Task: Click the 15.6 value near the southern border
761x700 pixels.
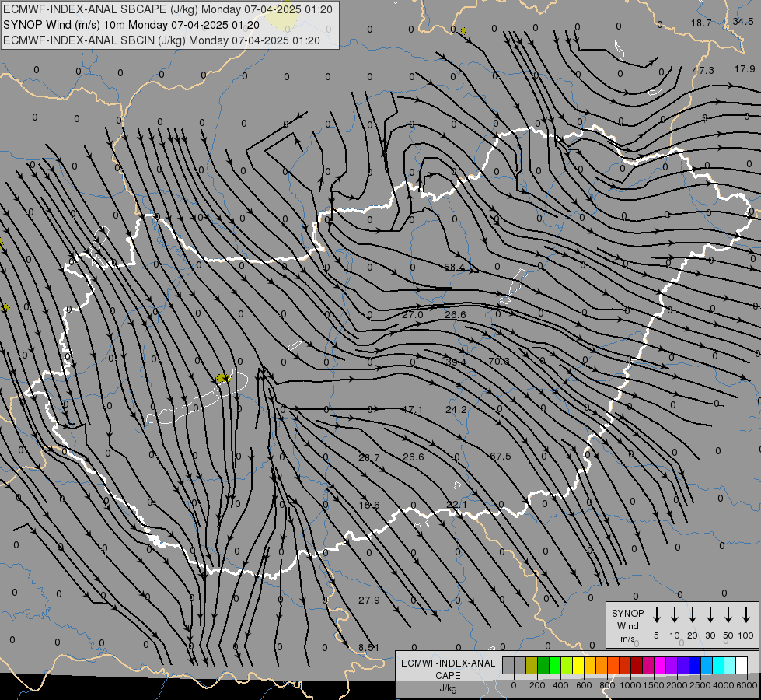Action: pos(369,506)
